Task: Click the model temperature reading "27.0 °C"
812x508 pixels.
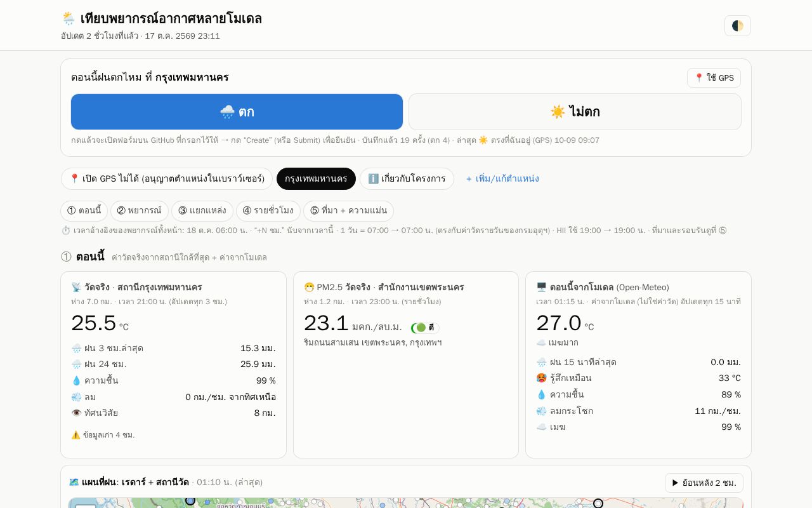Action: (x=565, y=323)
